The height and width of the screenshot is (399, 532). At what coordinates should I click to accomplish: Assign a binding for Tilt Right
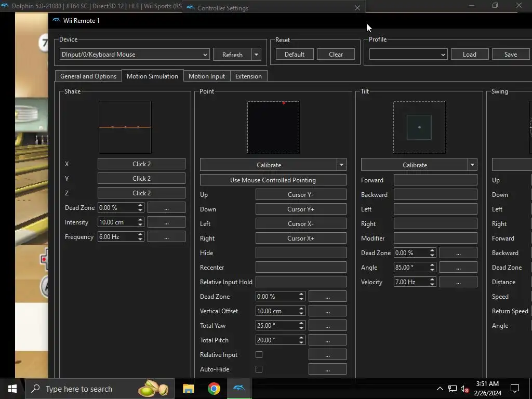[435, 223]
